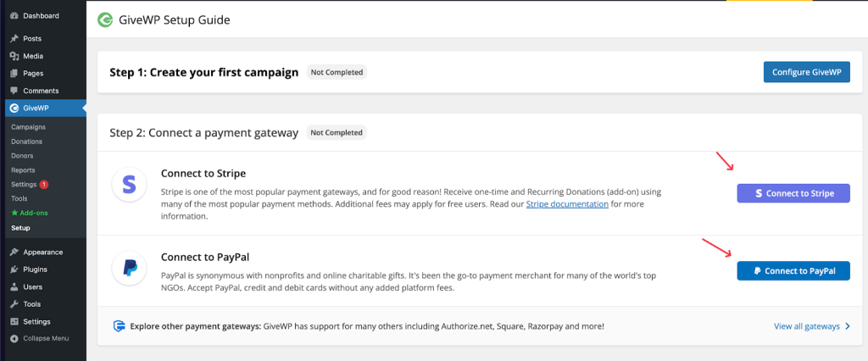Image resolution: width=868 pixels, height=361 pixels.
Task: Click the Plugins icon in the sidebar
Action: coord(14,269)
